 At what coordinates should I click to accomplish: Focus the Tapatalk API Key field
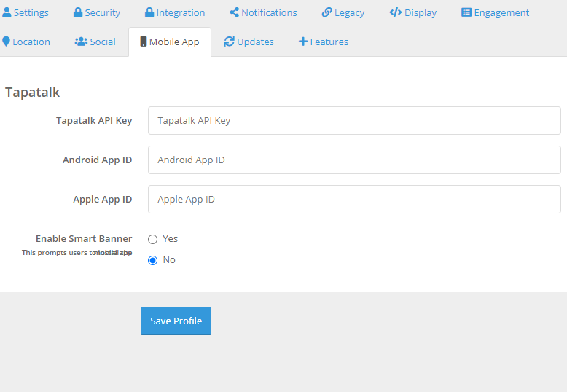pyautogui.click(x=354, y=120)
